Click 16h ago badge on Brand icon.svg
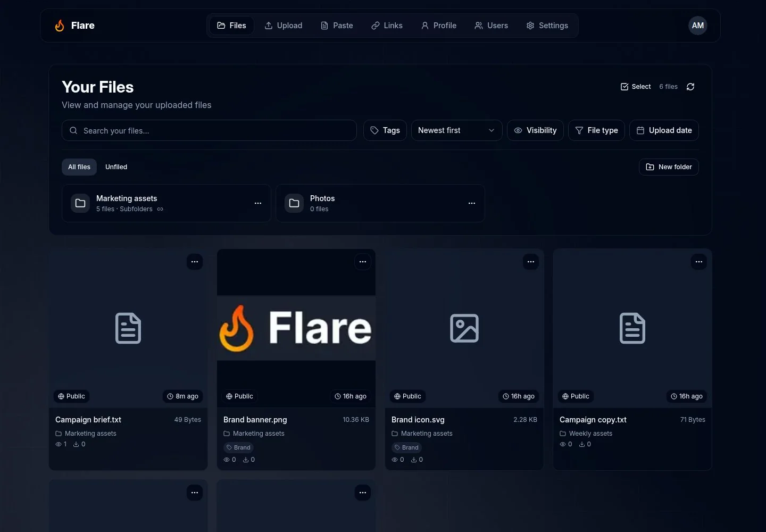The width and height of the screenshot is (766, 532). pos(519,396)
